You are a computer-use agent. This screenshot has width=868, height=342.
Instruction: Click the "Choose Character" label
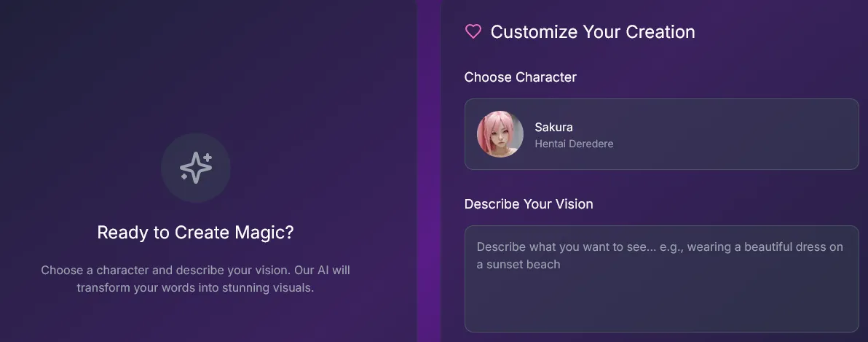(x=520, y=77)
